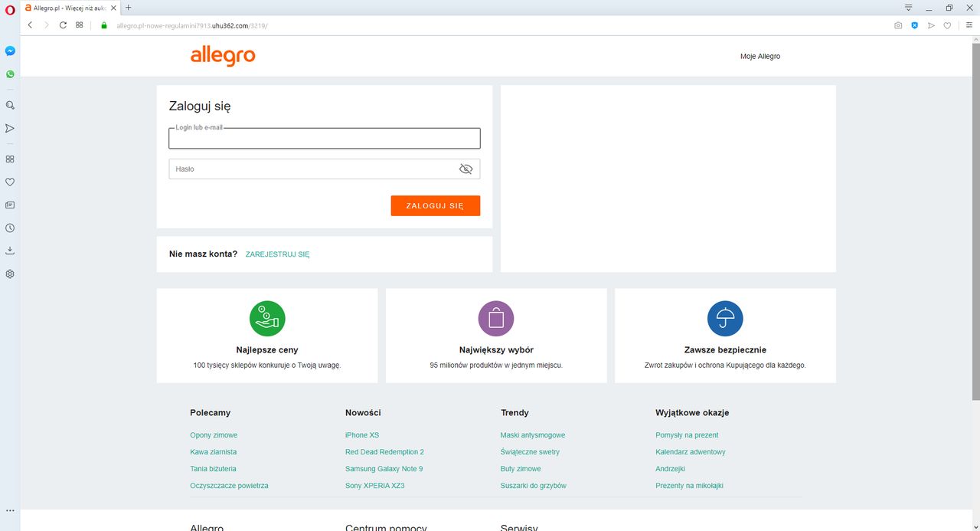Select the Allegro.pl browser tab
980x531 pixels.
(x=70, y=7)
